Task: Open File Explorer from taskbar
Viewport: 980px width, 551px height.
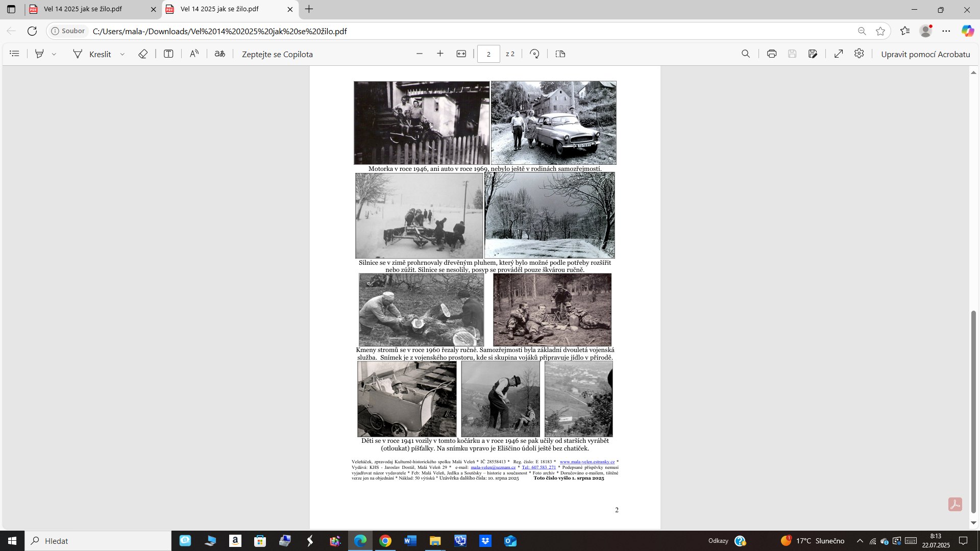Action: pos(435,541)
